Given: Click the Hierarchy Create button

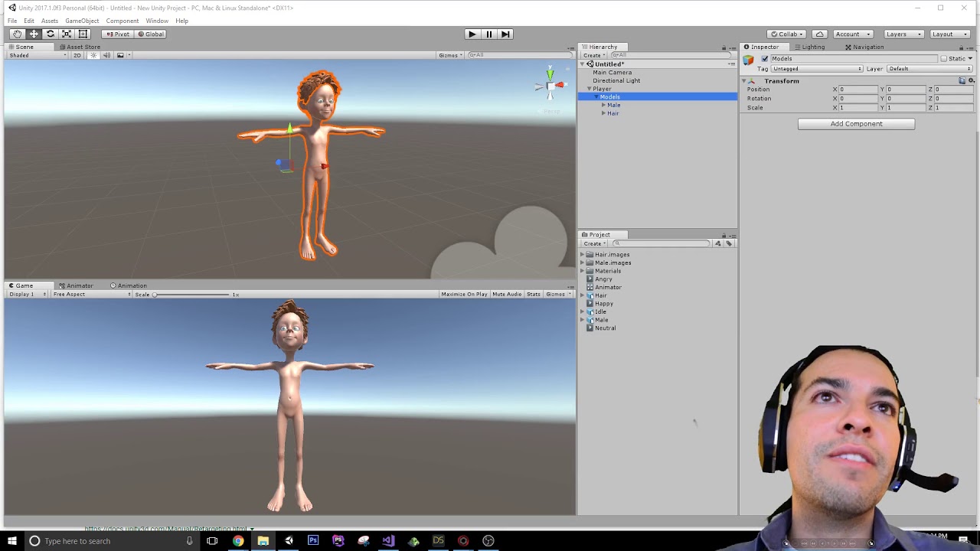Looking at the screenshot, I should tap(593, 55).
